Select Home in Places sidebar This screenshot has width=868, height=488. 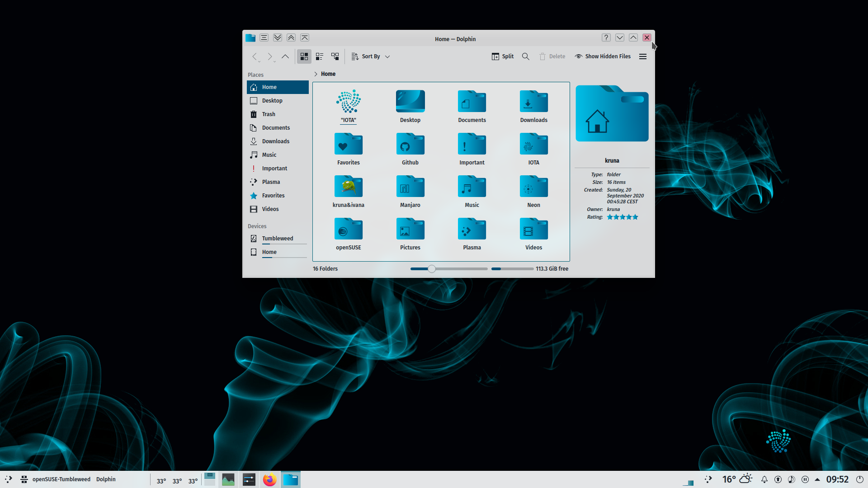click(278, 87)
